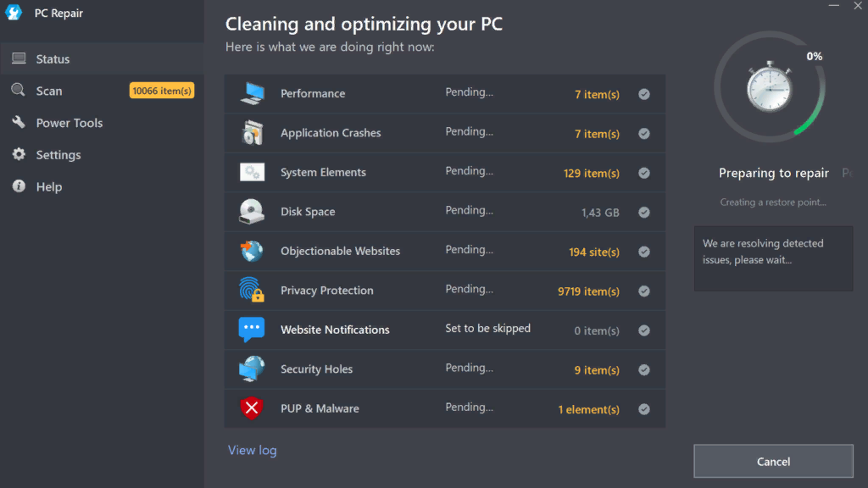Toggle the PUP & Malware row checkmark
868x488 pixels.
[x=644, y=409]
